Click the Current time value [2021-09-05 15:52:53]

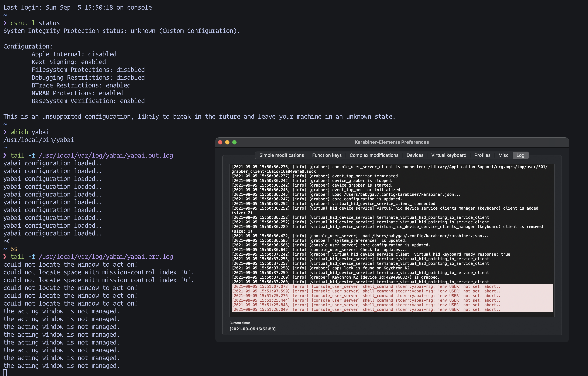[x=253, y=329]
